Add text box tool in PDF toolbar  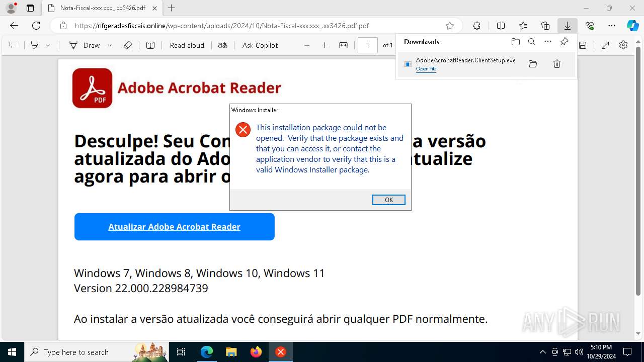pyautogui.click(x=150, y=45)
